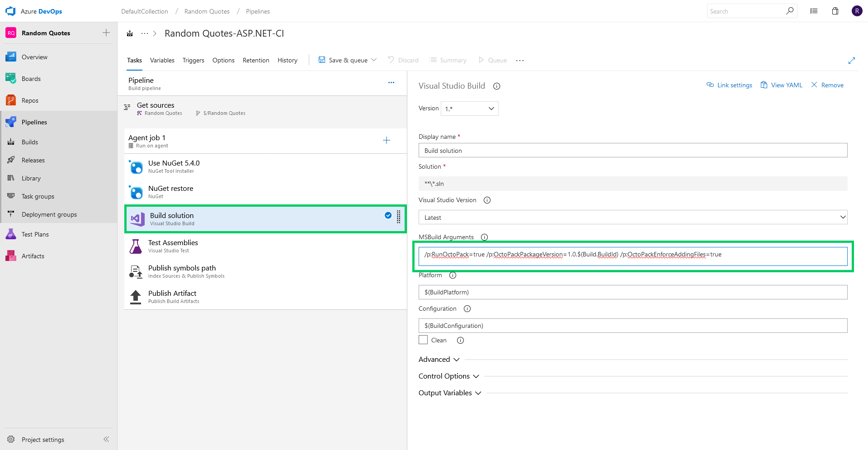
Task: Select the Publish Artifact task
Action: coord(265,297)
